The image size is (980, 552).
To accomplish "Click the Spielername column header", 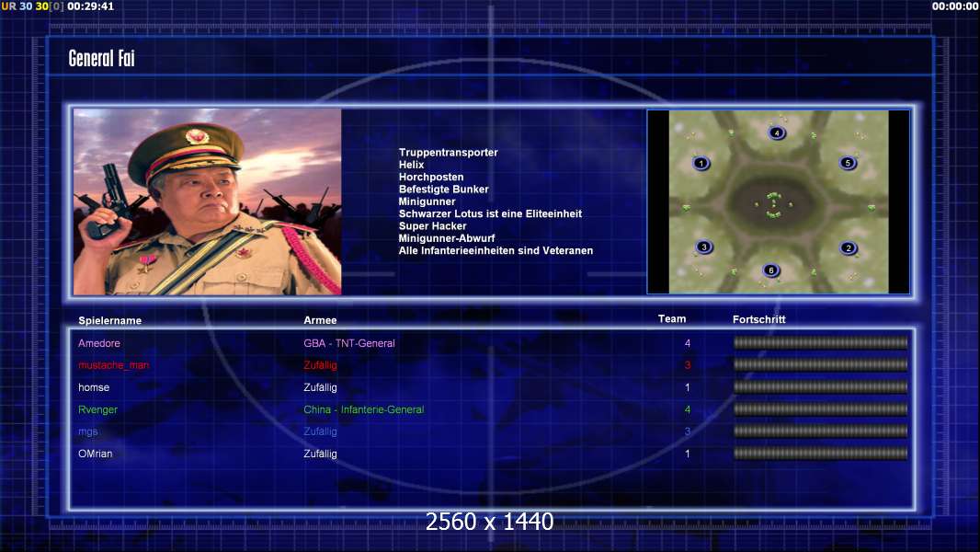I will point(110,321).
